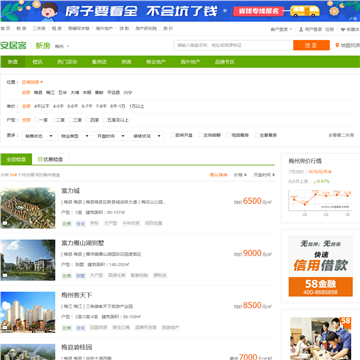Expand the 区域找房 location selector
The image size is (360, 360).
[32, 82]
